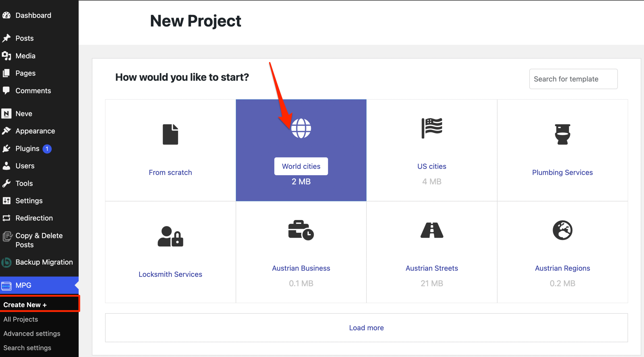The image size is (644, 357).
Task: Open the Create New + submenu link
Action: 25,305
